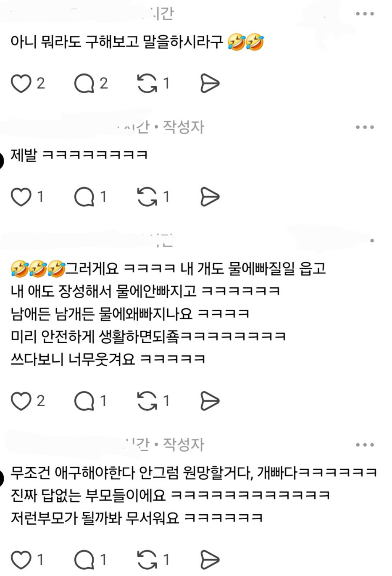This screenshot has height=576, width=392.
Task: Open replies on '아니 뭐라도 구해보고' comment
Action: coord(84,83)
